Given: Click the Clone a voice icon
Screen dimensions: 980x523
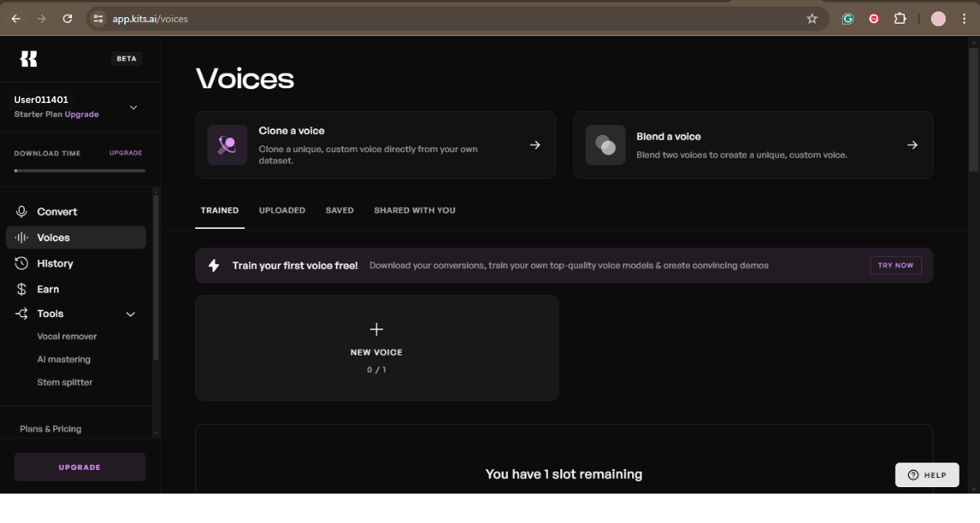Looking at the screenshot, I should tap(227, 145).
